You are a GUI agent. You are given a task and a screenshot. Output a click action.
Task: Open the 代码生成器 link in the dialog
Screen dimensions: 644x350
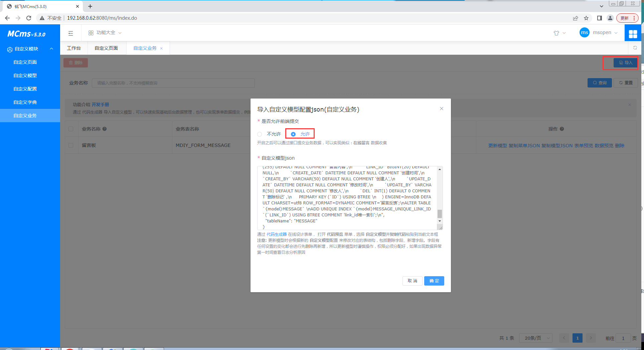click(277, 234)
